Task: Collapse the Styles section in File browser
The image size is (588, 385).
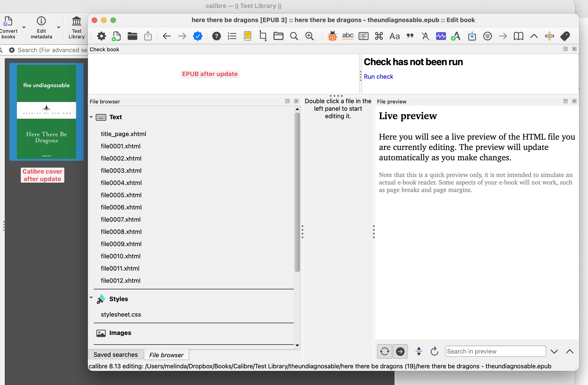Action: pos(91,298)
